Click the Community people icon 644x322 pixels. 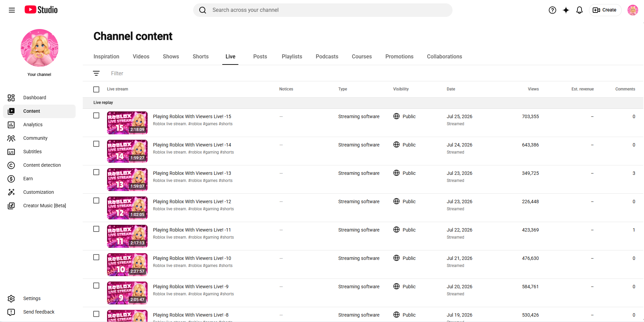point(11,138)
